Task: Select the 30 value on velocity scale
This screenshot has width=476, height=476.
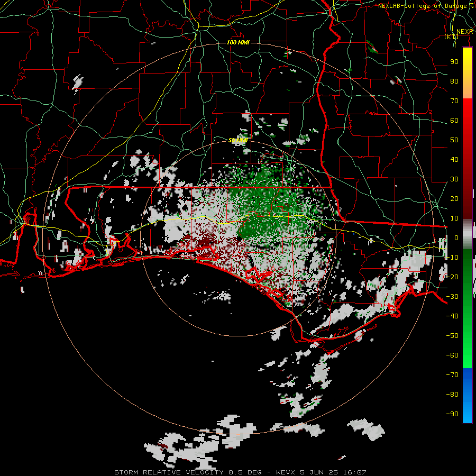Action: click(454, 179)
